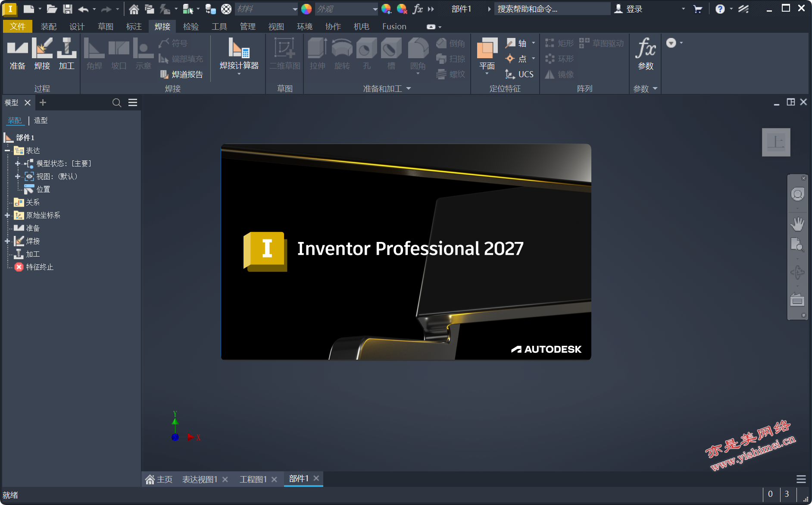Expand the 模型状态: [主要] tree node
Image resolution: width=812 pixels, height=505 pixels.
pyautogui.click(x=18, y=163)
